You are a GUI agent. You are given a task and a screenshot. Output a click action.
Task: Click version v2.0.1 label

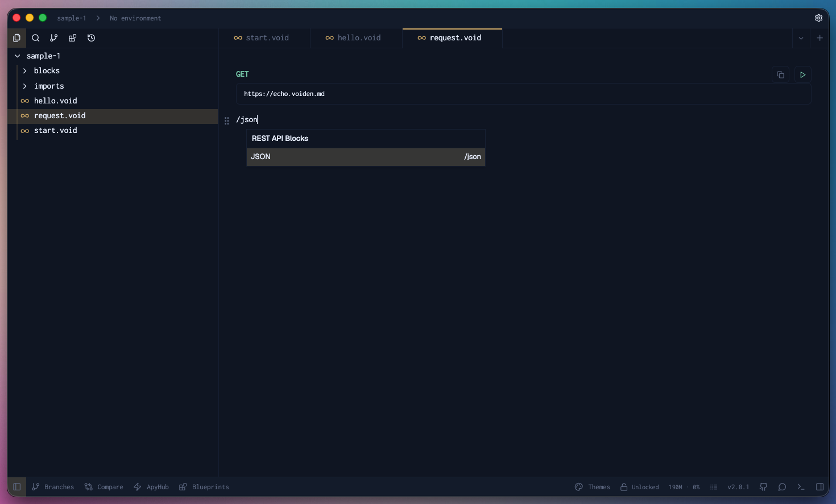738,487
